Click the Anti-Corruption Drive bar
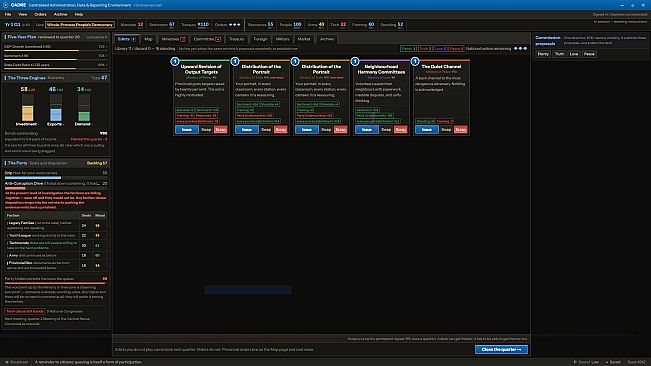The image size is (651, 366). (x=56, y=188)
